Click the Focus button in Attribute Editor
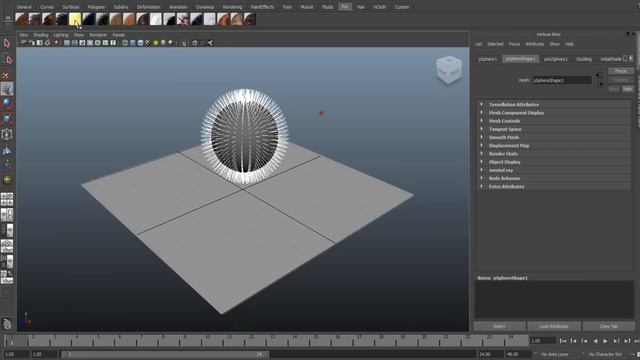 click(x=620, y=71)
